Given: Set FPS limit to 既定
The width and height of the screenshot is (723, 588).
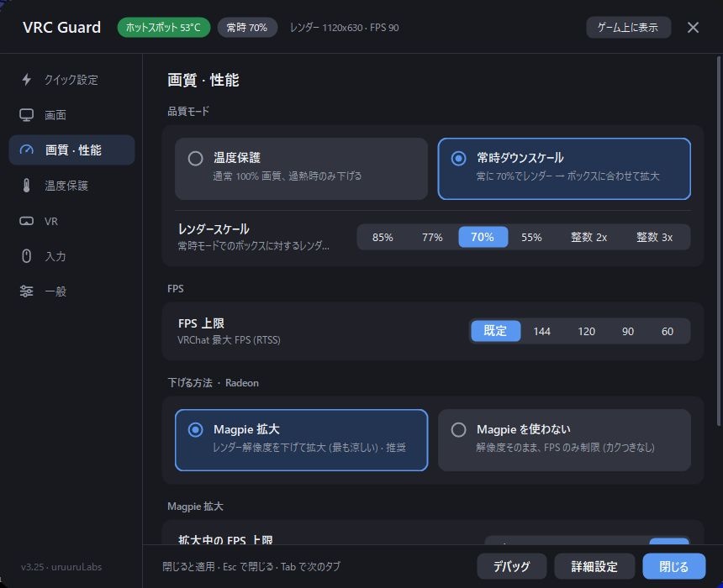Looking at the screenshot, I should pos(496,331).
